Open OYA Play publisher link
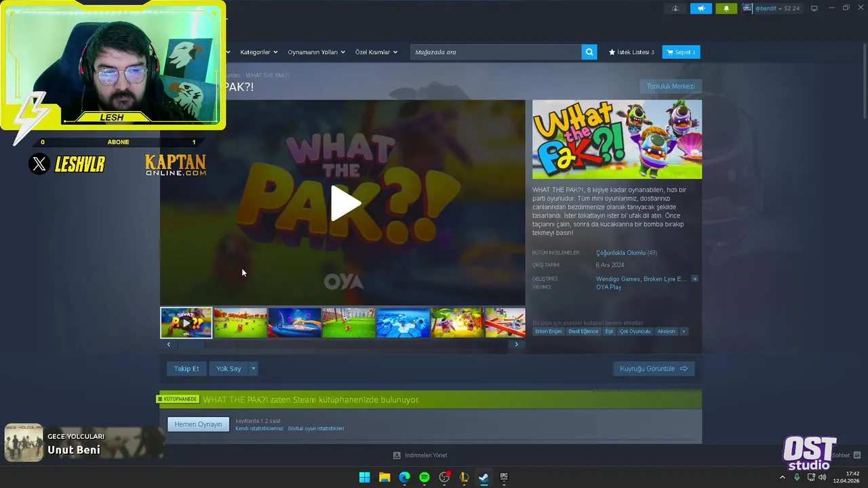 (x=608, y=287)
